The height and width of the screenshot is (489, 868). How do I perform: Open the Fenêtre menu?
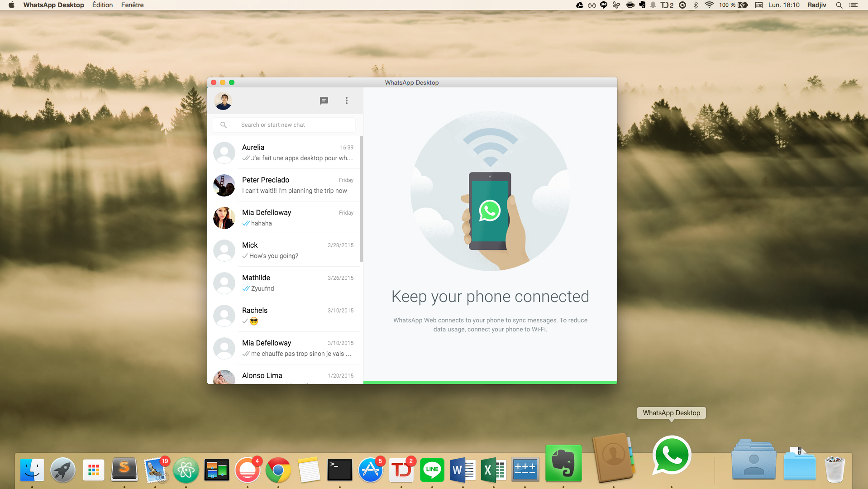pyautogui.click(x=132, y=5)
